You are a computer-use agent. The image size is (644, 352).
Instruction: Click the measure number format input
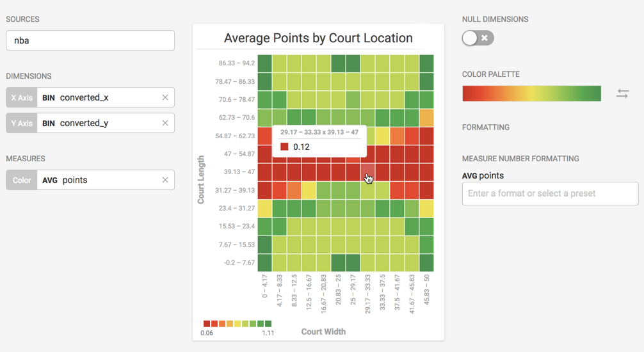tap(550, 193)
